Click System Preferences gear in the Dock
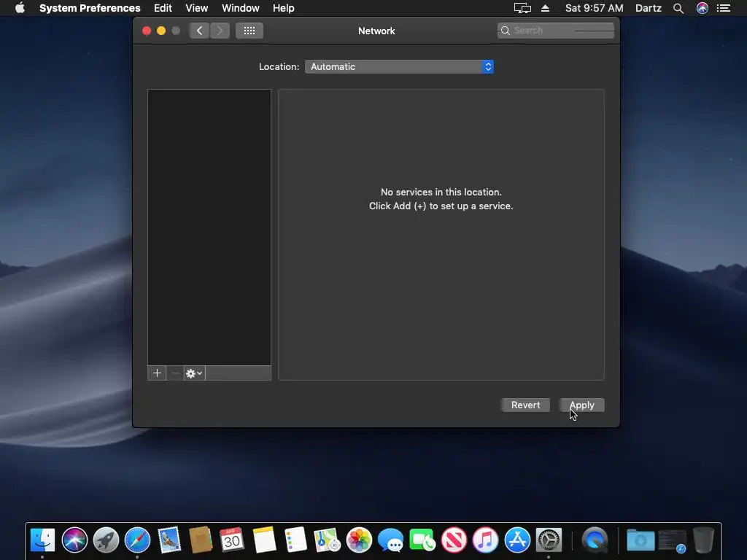747x560 pixels. pos(549,540)
